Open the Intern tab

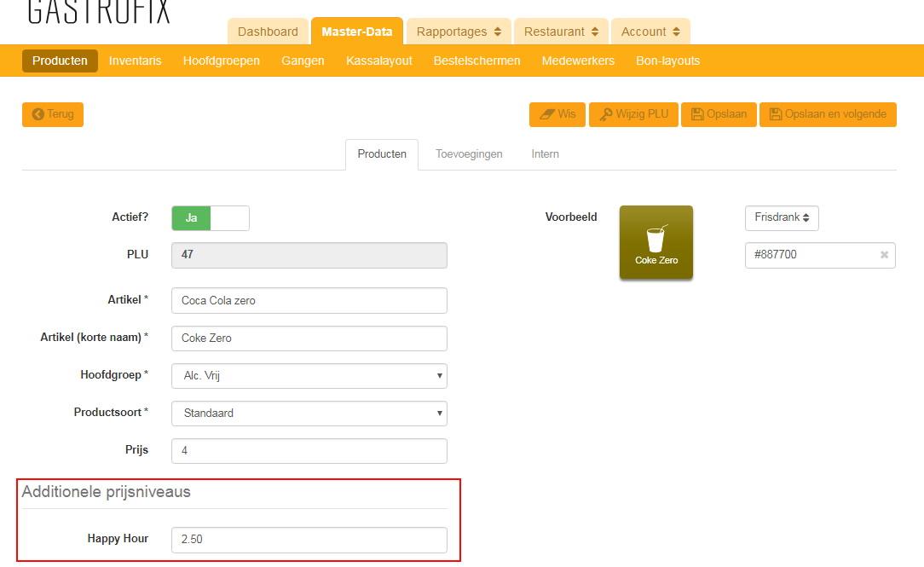pyautogui.click(x=545, y=154)
